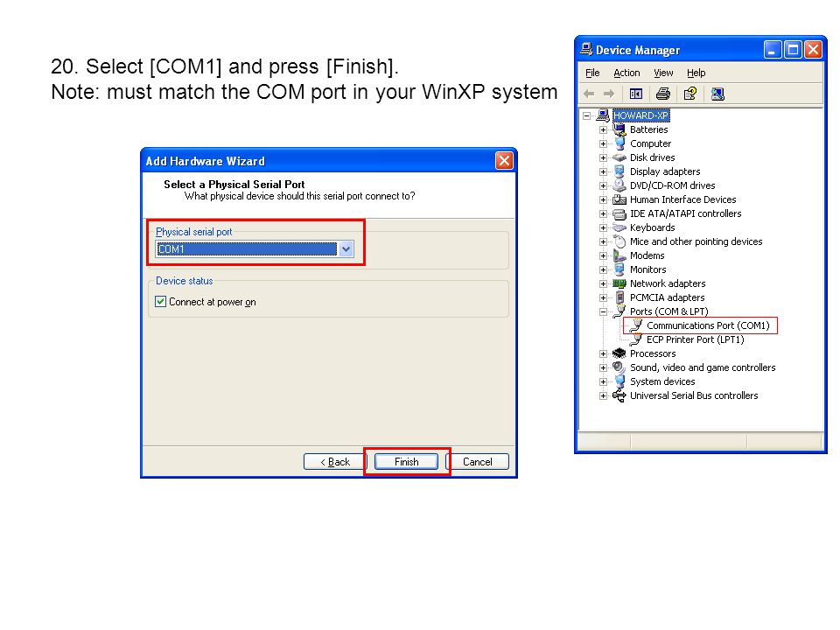This screenshot has height=630, width=840.
Task: Collapse the Ports (COM & LPT) node
Action: click(x=603, y=311)
